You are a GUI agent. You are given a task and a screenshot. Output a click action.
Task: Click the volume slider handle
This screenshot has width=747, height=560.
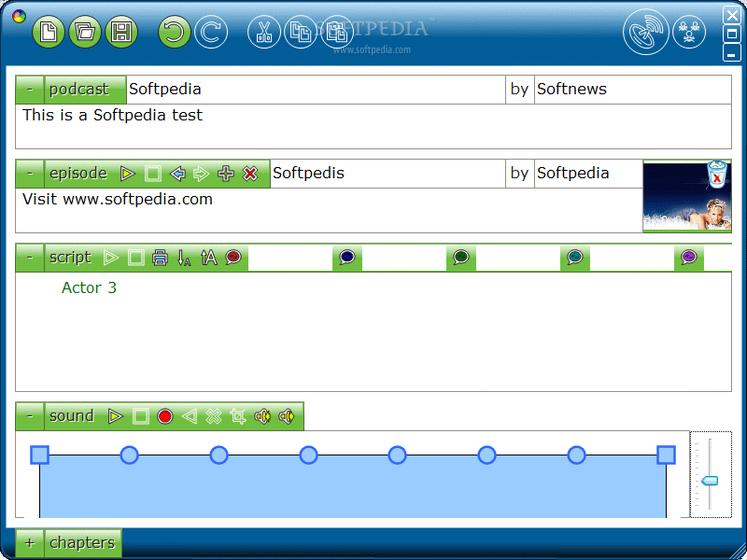[x=710, y=481]
